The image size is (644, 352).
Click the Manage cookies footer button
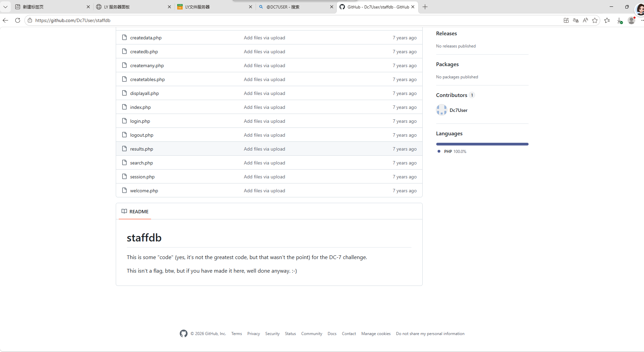click(376, 334)
